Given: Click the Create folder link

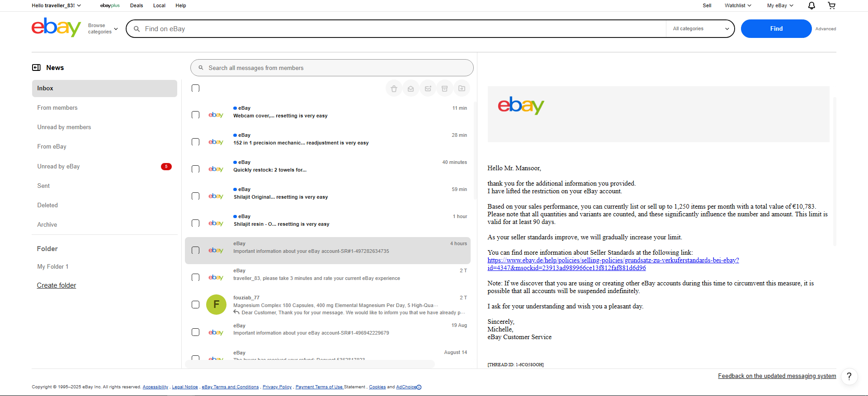Looking at the screenshot, I should 57,285.
